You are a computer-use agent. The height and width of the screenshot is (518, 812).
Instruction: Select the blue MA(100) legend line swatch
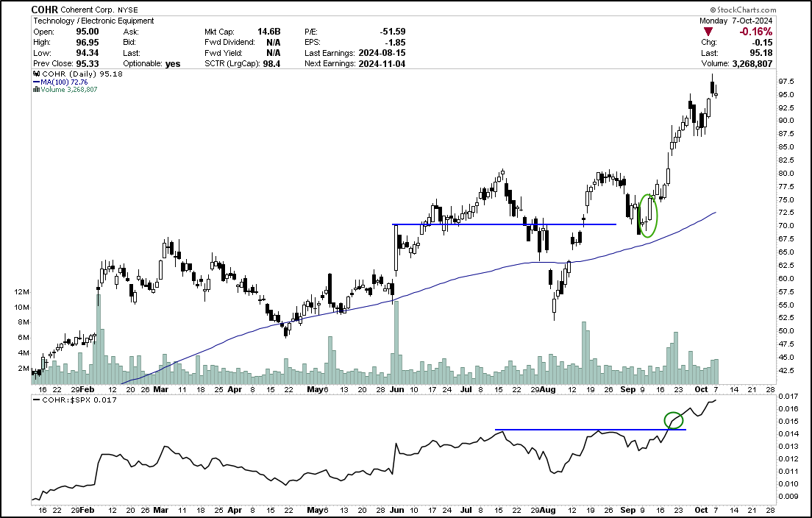click(x=36, y=82)
